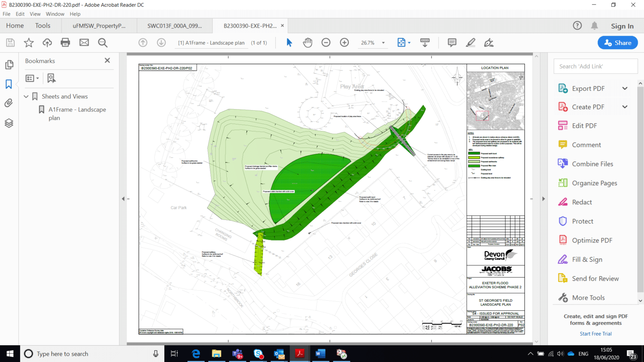Click the Search 'Add Link' field
Image resolution: width=644 pixels, height=362 pixels.
click(x=595, y=66)
